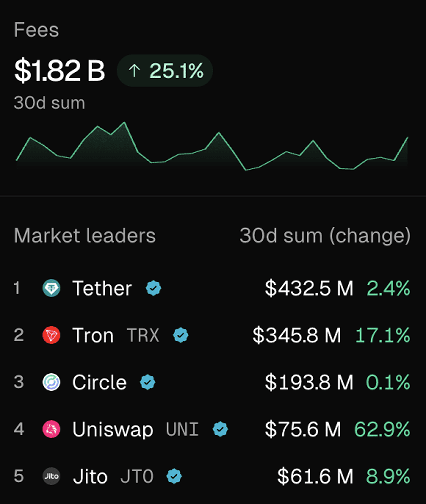Viewport: 426px width, 504px height.
Task: Click the 30d sum (change) column header
Action: [x=325, y=235]
